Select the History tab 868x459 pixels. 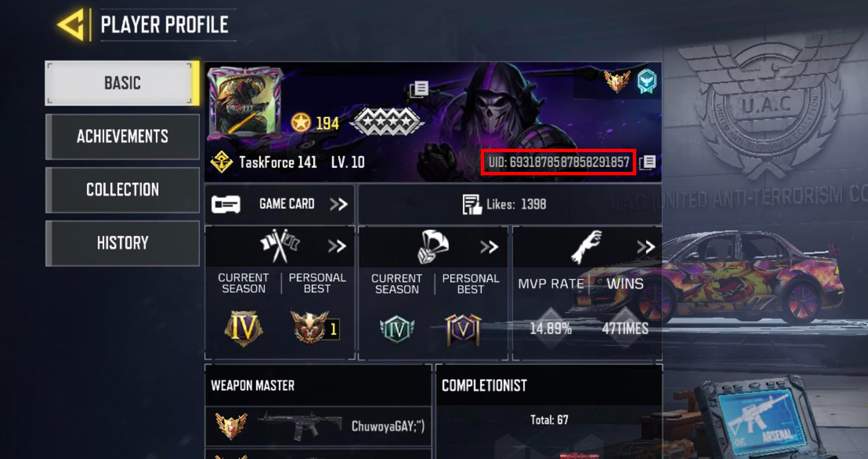coord(123,243)
